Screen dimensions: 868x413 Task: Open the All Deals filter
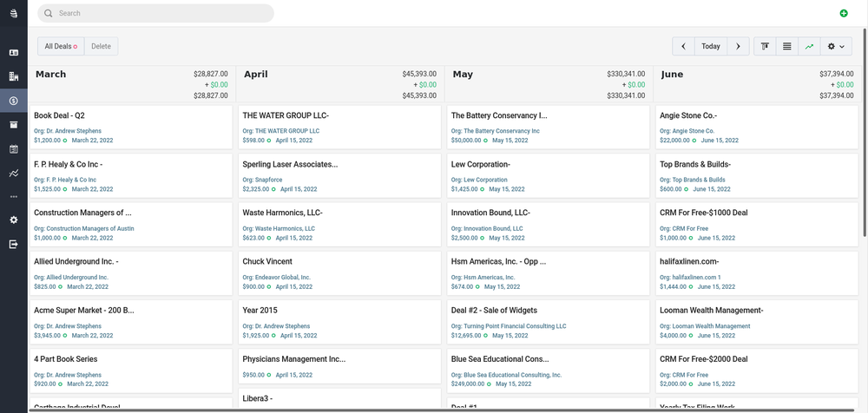click(x=61, y=47)
